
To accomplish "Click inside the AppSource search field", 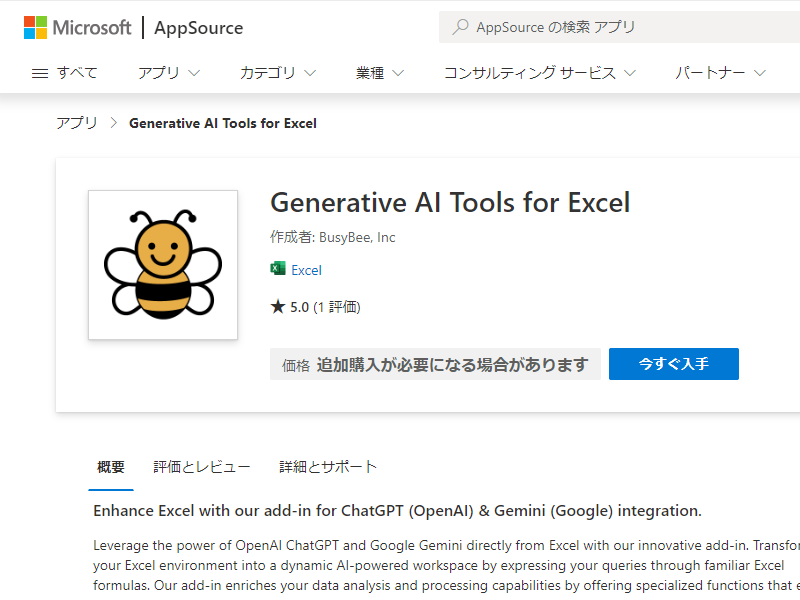I will [600, 27].
